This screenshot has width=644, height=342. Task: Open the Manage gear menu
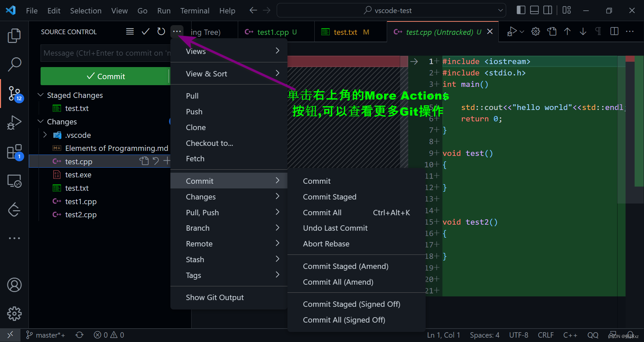click(14, 314)
